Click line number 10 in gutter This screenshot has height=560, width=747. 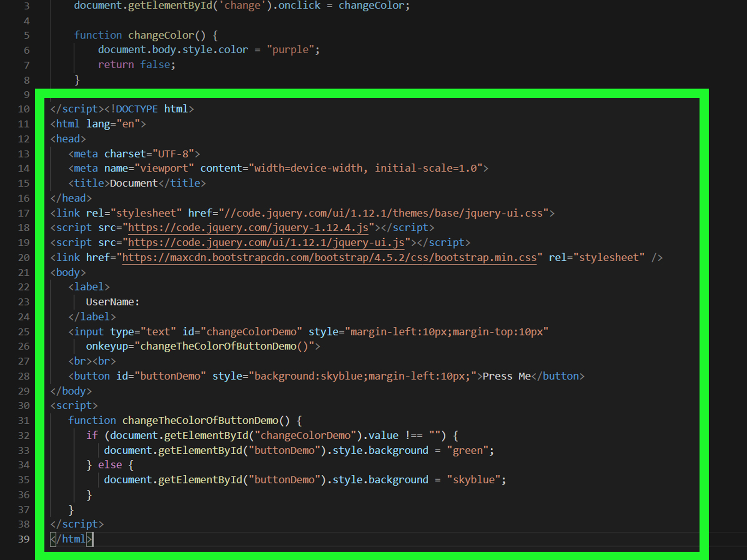coord(24,109)
